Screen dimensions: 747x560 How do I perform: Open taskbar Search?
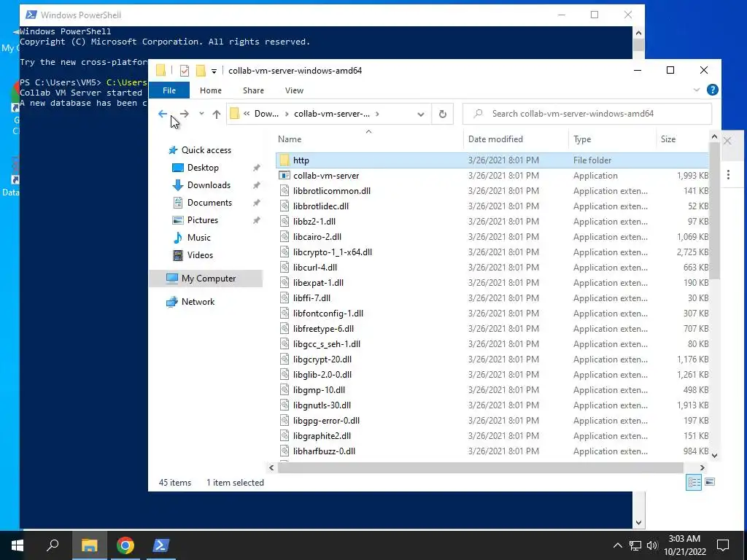[x=53, y=545]
